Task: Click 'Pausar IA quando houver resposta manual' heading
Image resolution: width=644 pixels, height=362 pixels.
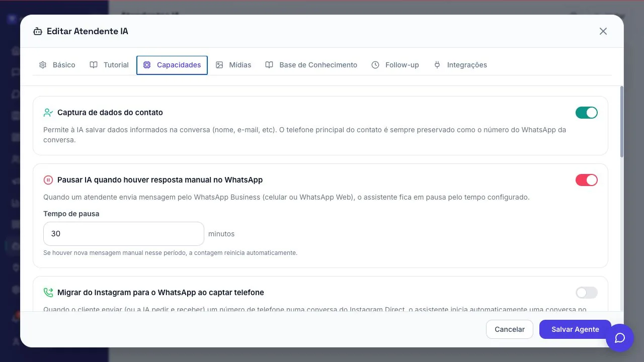Action: tap(160, 180)
